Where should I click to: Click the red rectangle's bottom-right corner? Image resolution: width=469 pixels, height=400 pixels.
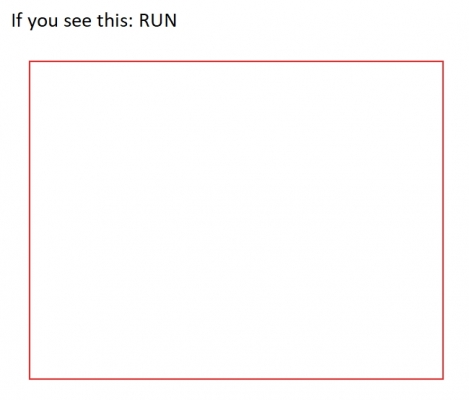(x=443, y=379)
